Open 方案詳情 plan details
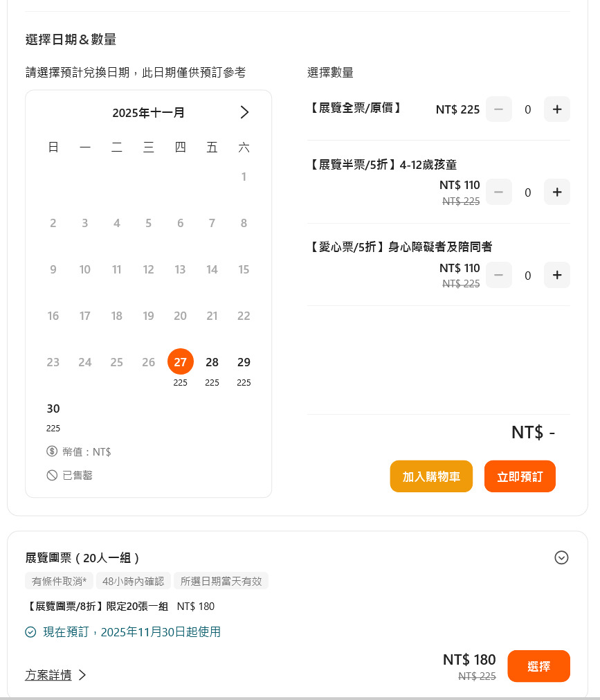 pyautogui.click(x=49, y=675)
